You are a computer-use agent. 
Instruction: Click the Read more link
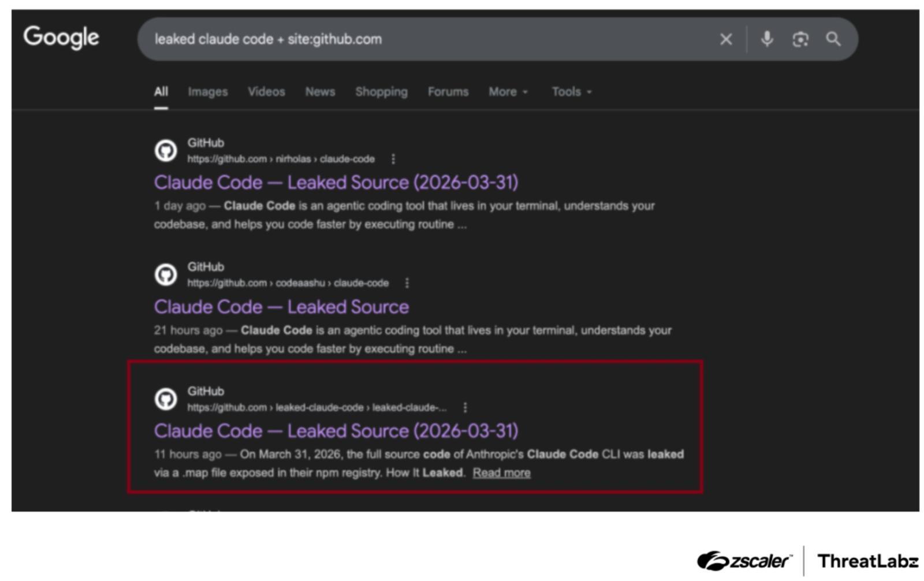click(501, 473)
